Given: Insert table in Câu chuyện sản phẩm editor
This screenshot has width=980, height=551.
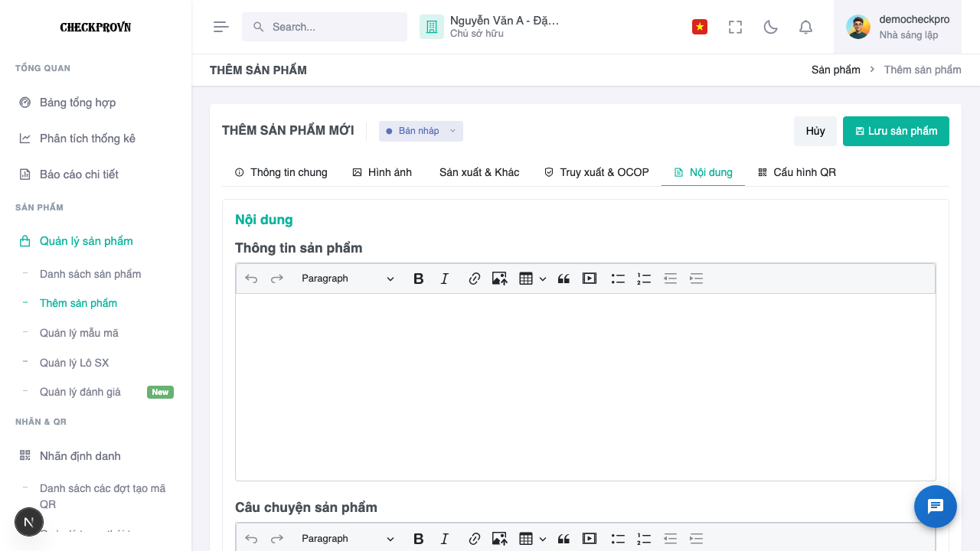Looking at the screenshot, I should click(525, 539).
